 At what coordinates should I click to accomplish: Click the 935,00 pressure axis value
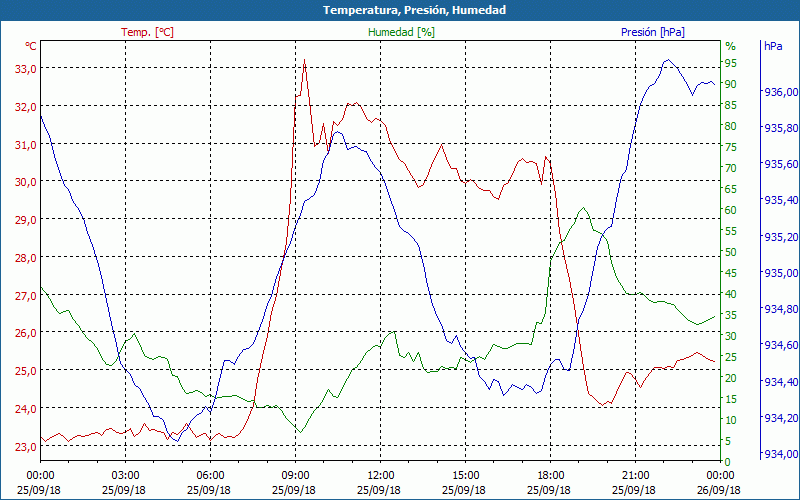(x=779, y=273)
